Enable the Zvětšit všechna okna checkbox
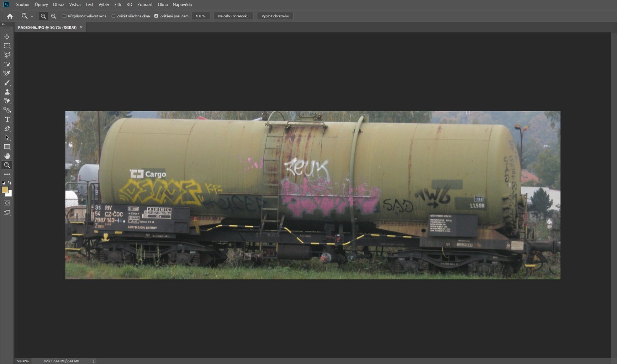Image resolution: width=617 pixels, height=364 pixels. pyautogui.click(x=114, y=16)
